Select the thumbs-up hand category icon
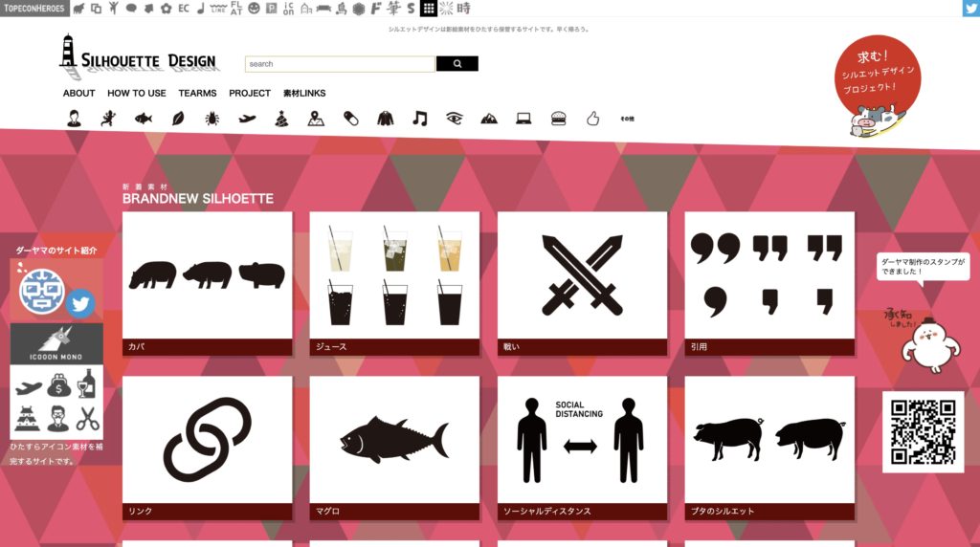 click(x=592, y=118)
